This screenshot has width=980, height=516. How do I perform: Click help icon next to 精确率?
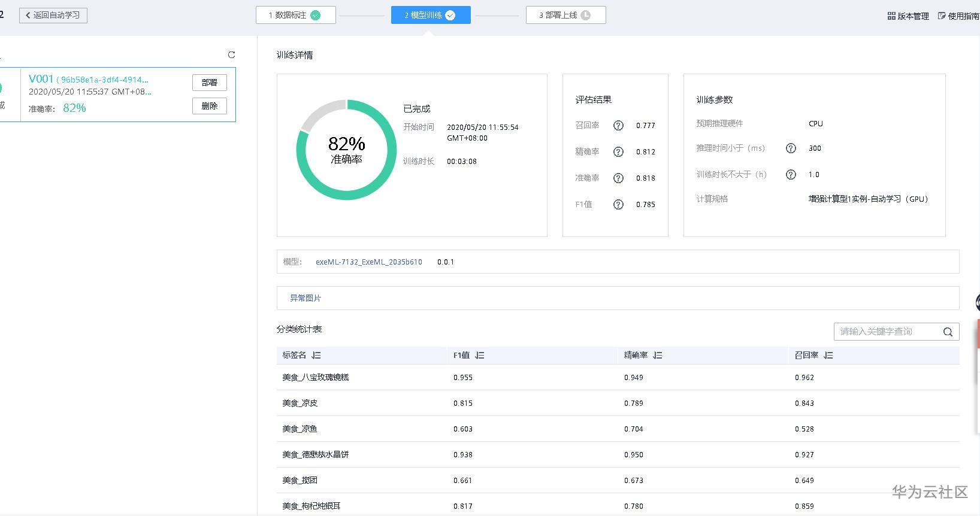click(618, 152)
